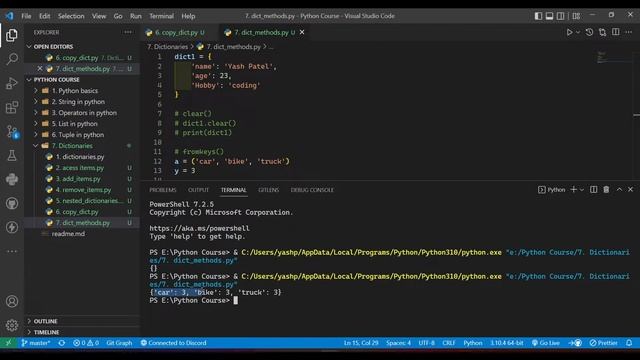Open the Accounts menu icon
Viewport: 640px width, 360px height.
tap(12, 301)
